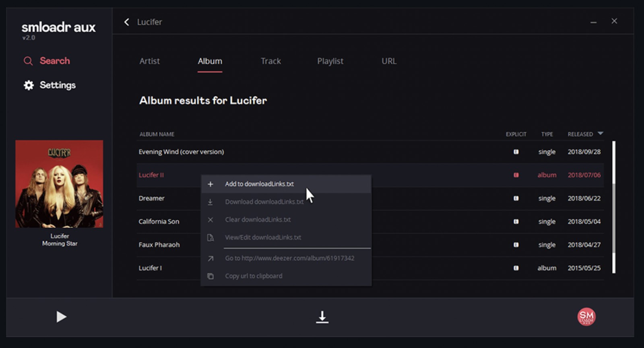644x348 pixels.
Task: Click the smloadr aux logo title
Action: [x=58, y=27]
